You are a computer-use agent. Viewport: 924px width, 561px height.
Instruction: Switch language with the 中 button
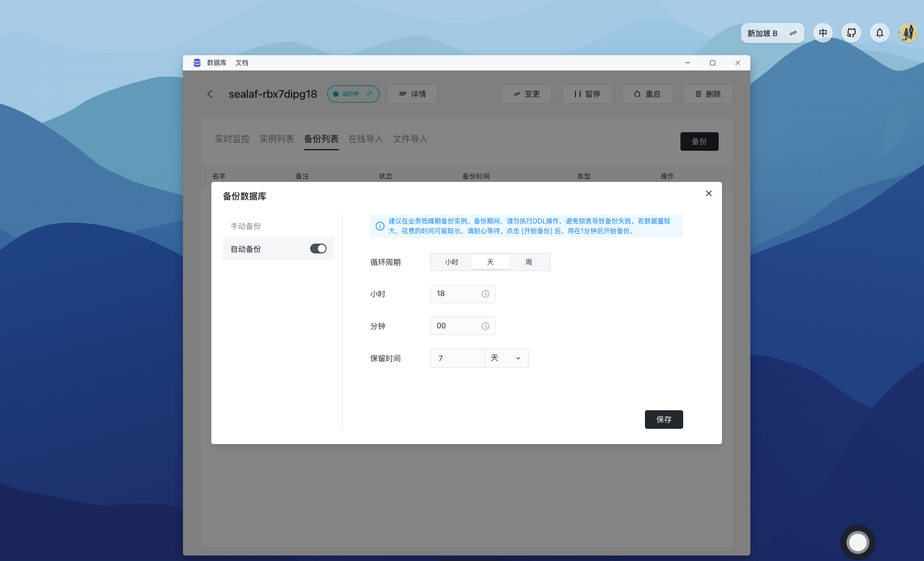click(x=823, y=33)
